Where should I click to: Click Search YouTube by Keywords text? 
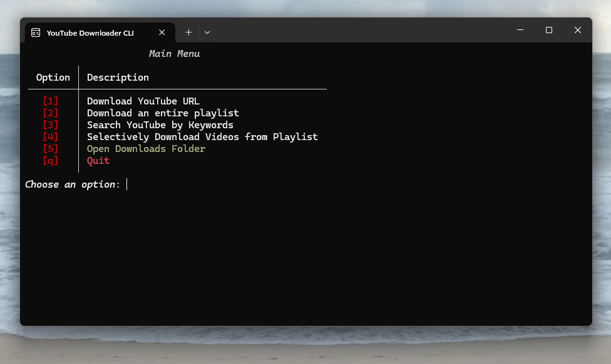pos(160,125)
